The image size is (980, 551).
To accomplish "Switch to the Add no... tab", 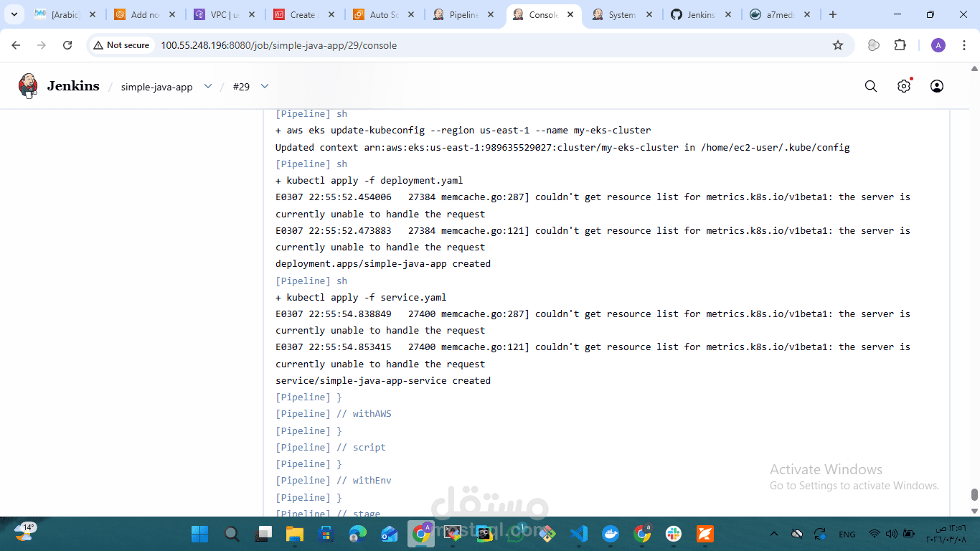I will coord(145,14).
